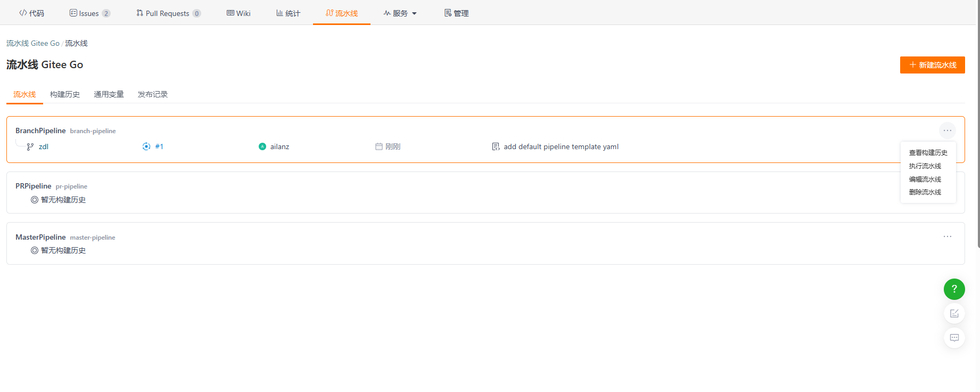Viewport: 980px width, 392px height.
Task: Click the ailanz user avatar icon
Action: pos(262,146)
